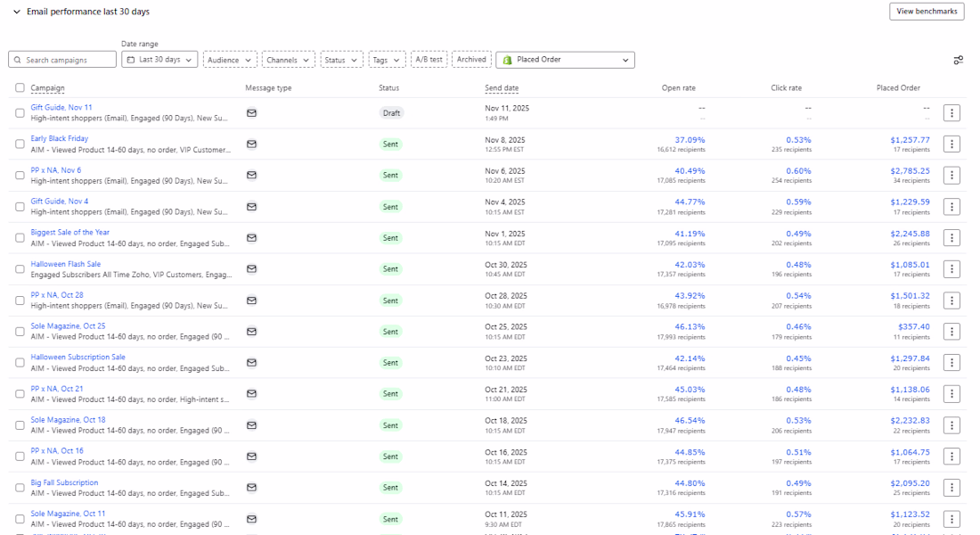
Task: Open the Placed Order metric dropdown
Action: point(565,60)
